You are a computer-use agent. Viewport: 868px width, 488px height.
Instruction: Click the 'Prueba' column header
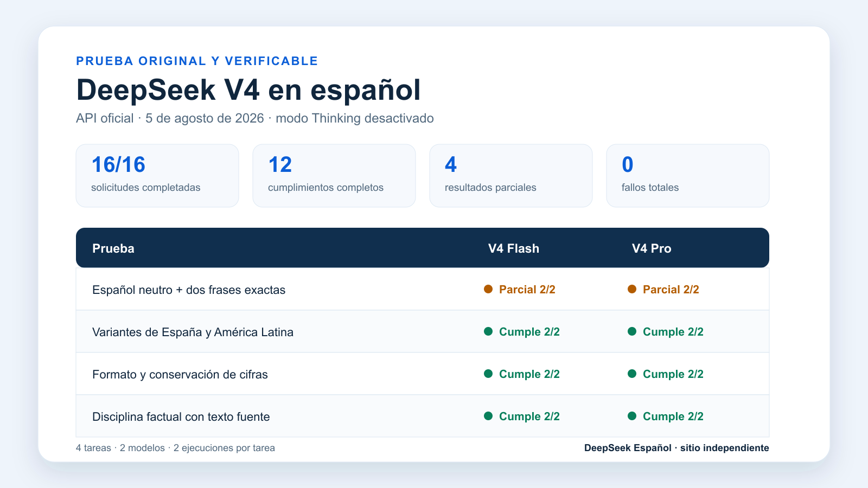tap(113, 248)
